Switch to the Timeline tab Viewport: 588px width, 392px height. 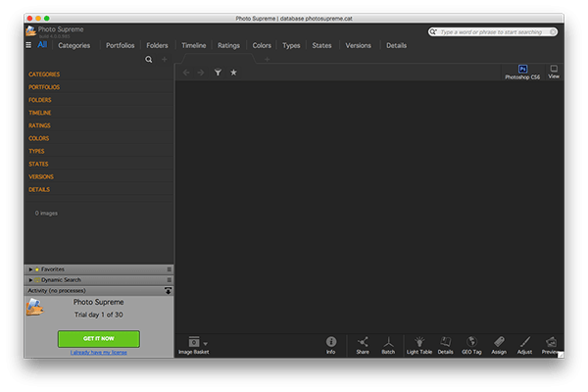(193, 45)
